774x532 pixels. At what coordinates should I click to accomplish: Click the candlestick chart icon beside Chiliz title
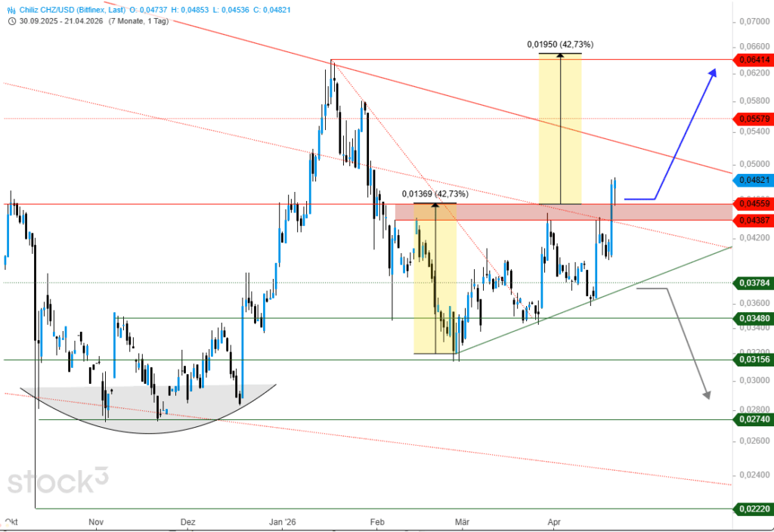[x=10, y=10]
